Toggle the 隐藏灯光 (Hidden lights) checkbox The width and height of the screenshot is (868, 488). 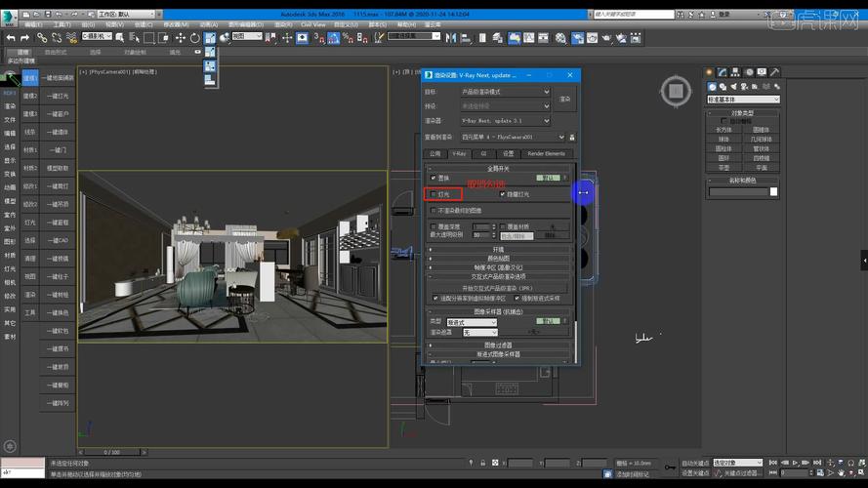[503, 195]
